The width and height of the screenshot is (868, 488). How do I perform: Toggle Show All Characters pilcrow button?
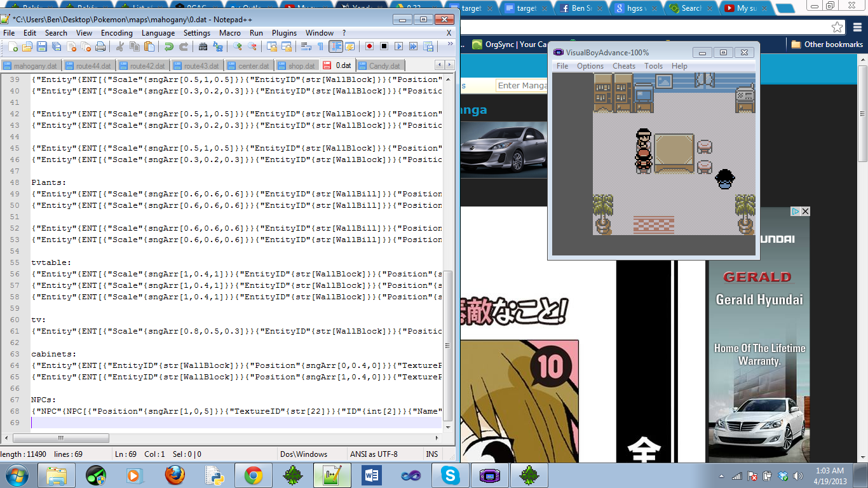click(320, 46)
